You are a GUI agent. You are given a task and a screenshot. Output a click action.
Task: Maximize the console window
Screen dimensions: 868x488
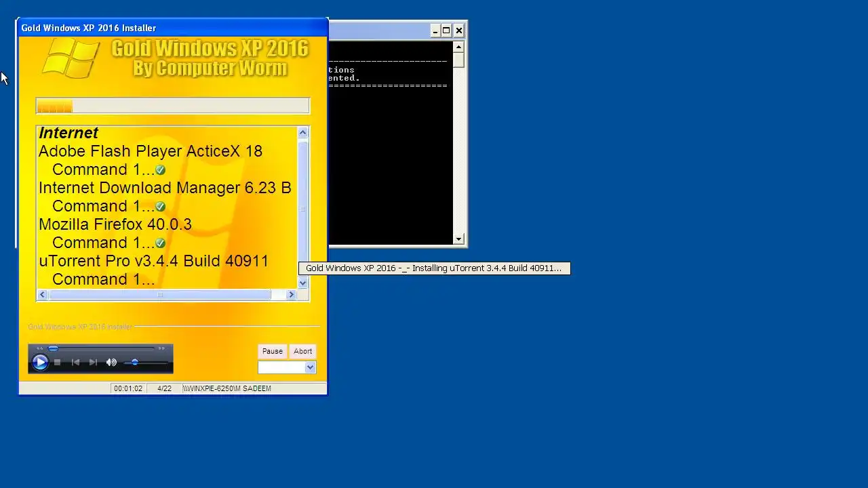pos(446,30)
